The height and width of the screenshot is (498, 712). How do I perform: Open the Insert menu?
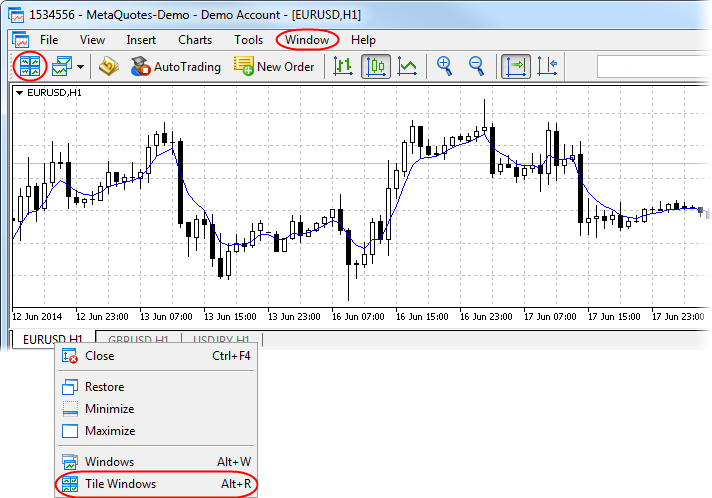(x=141, y=40)
